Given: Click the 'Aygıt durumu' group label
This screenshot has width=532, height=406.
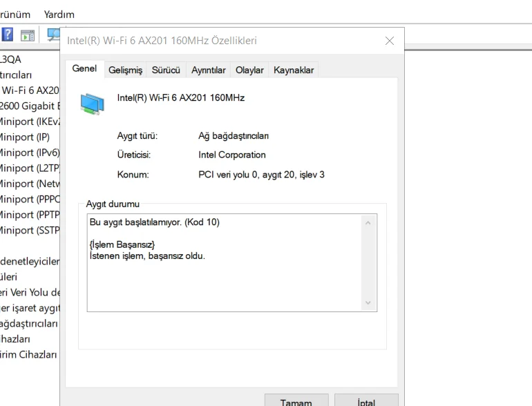Looking at the screenshot, I should tap(113, 204).
